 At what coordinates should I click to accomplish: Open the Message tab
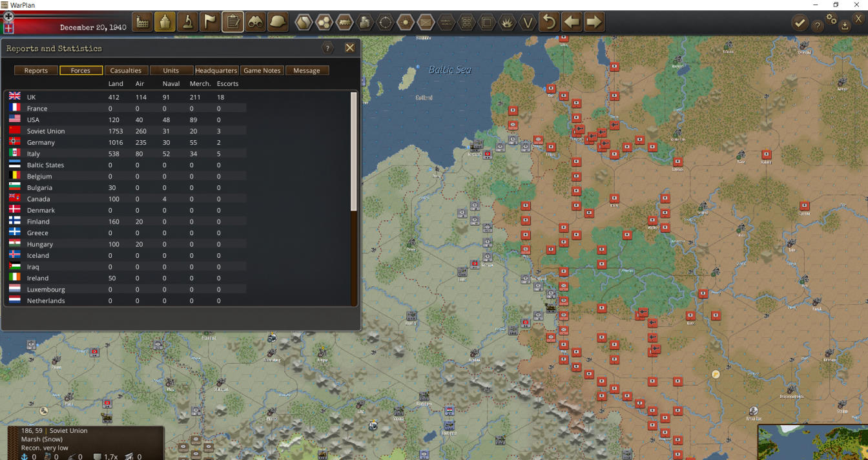point(307,70)
